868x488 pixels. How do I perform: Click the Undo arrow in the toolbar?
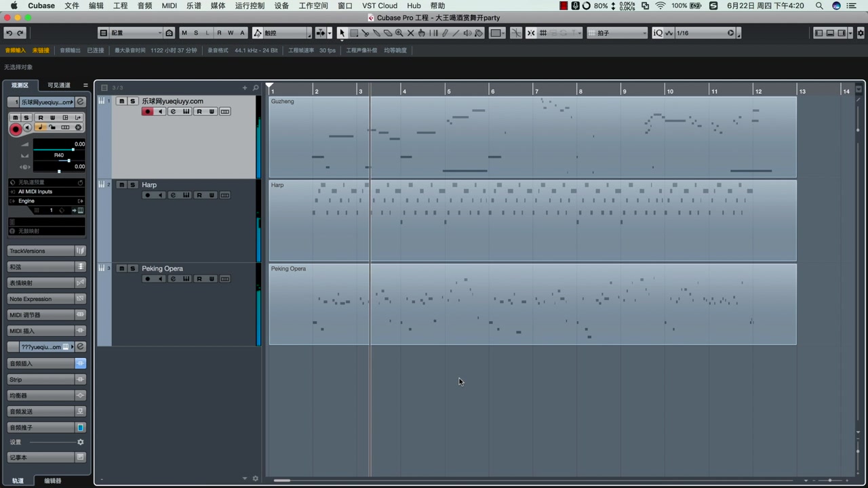9,33
